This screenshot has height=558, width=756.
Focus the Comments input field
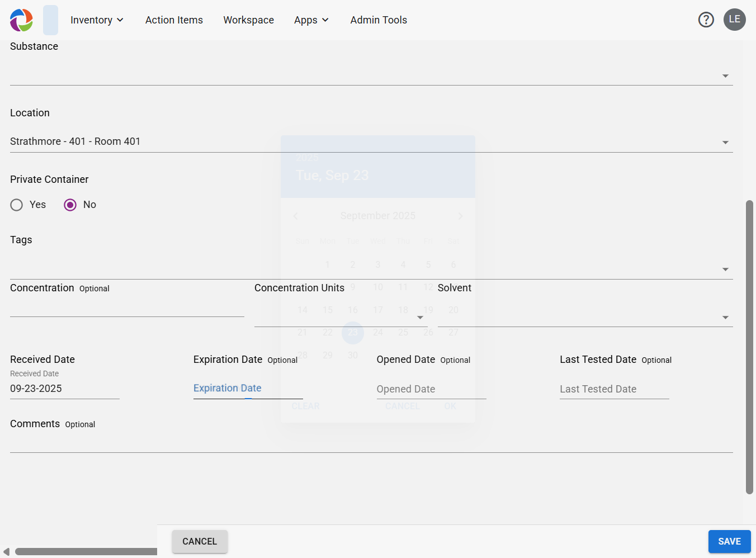pos(371,442)
